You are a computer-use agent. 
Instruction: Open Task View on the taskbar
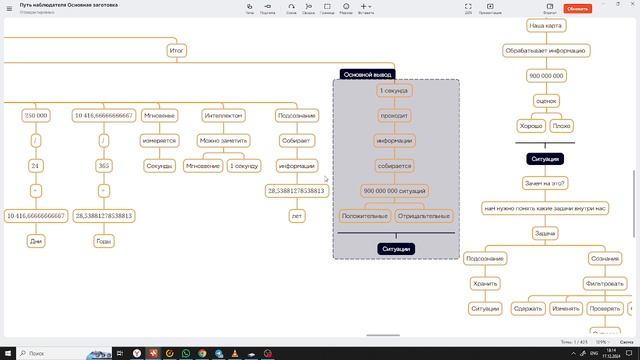tap(120, 353)
